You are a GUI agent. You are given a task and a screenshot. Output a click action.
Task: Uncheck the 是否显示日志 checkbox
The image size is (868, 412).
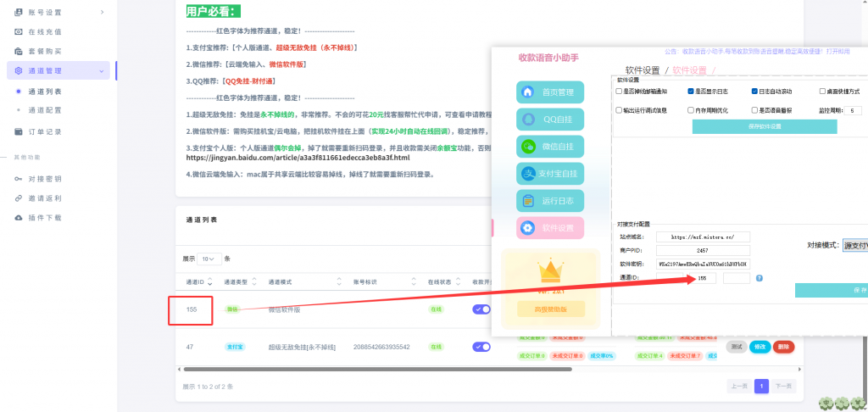(691, 92)
